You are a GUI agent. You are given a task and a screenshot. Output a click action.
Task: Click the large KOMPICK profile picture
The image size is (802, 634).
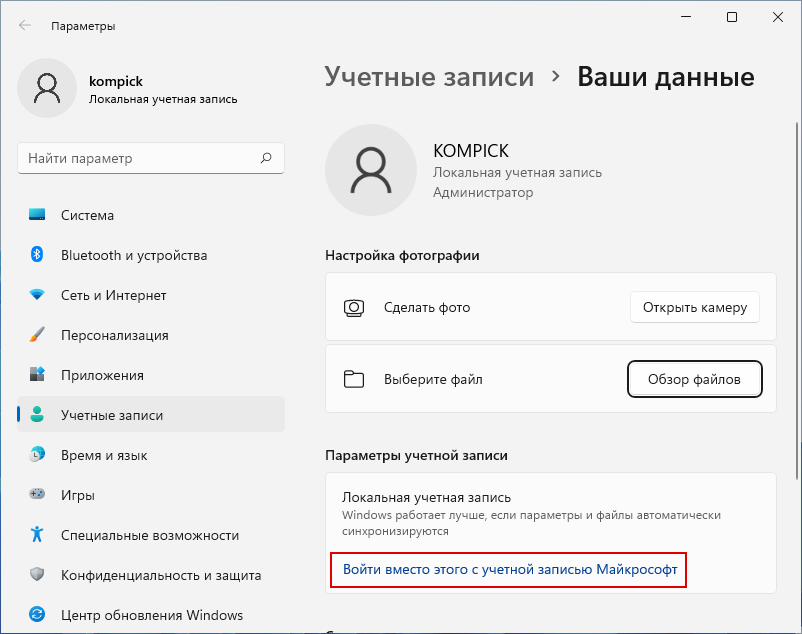371,170
